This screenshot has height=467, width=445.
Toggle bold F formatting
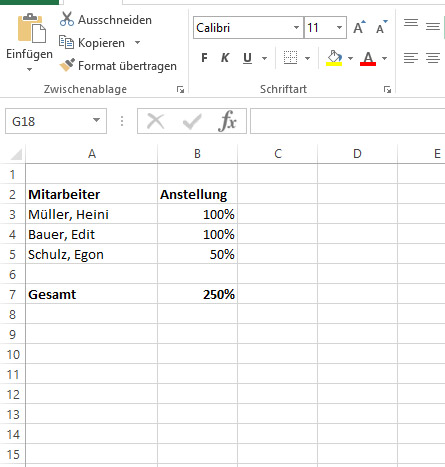pos(204,58)
